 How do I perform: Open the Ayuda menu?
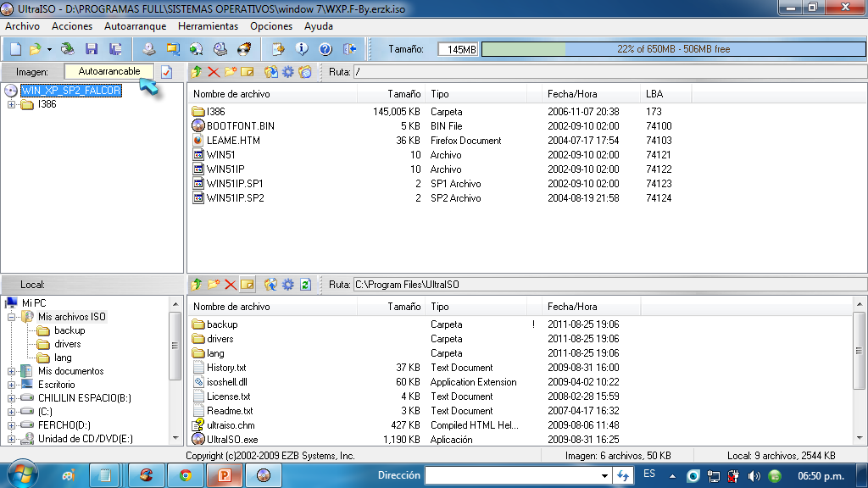319,26
